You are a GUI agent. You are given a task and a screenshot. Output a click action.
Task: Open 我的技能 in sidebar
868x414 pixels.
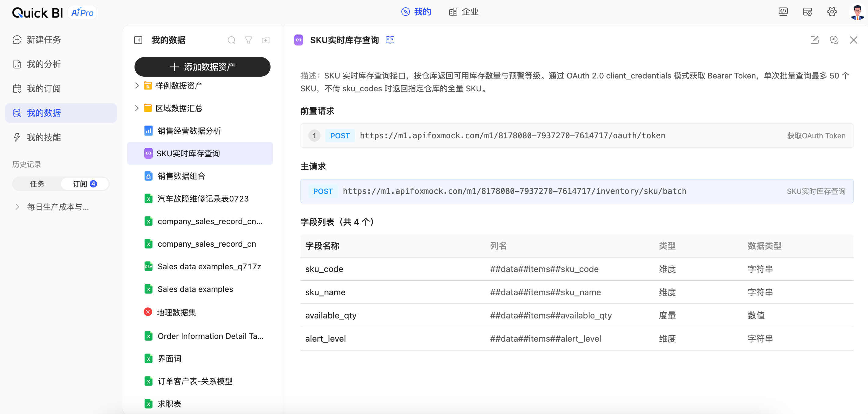[61, 137]
